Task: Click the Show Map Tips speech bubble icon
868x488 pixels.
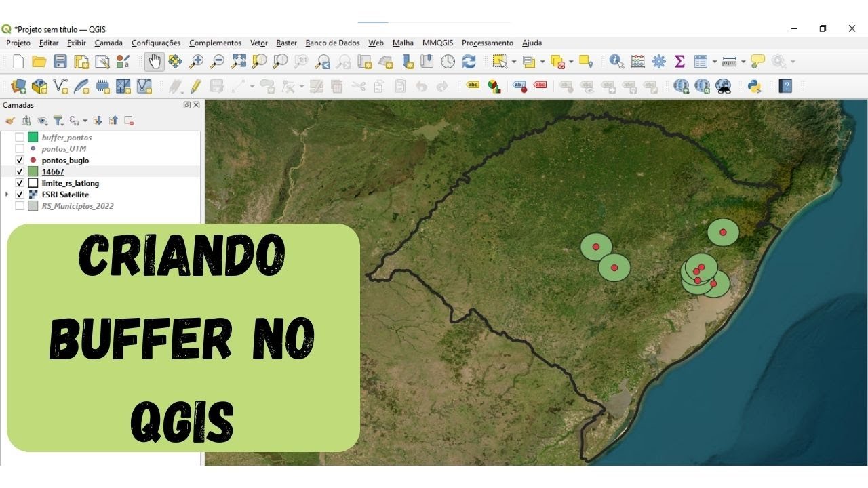Action: (757, 62)
